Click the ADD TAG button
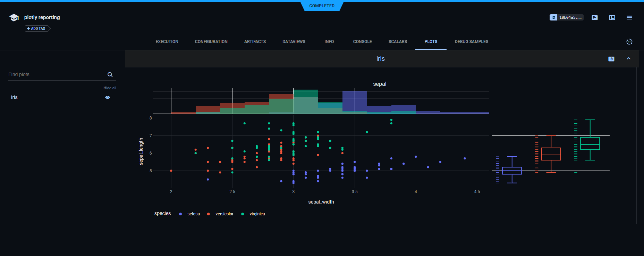The image size is (644, 256). (37, 28)
